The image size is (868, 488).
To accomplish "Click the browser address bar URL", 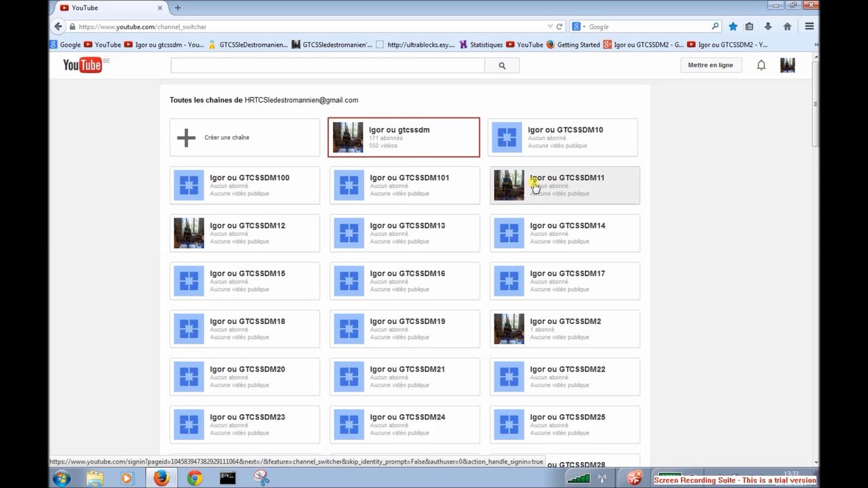I will [142, 26].
